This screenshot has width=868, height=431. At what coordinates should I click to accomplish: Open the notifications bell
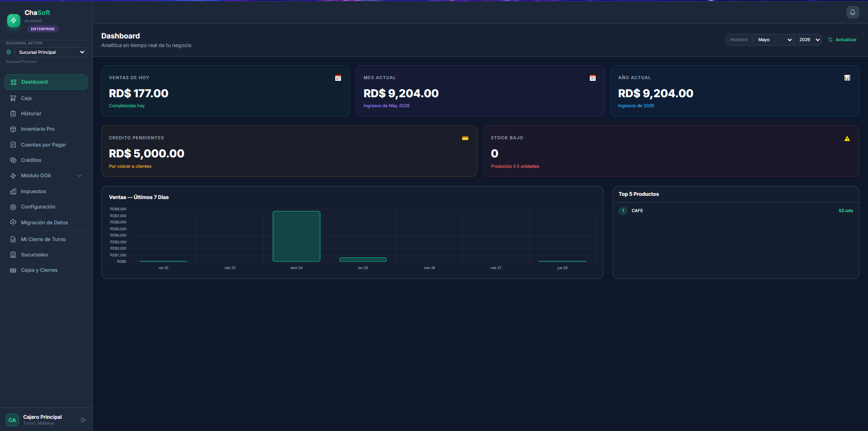[853, 12]
